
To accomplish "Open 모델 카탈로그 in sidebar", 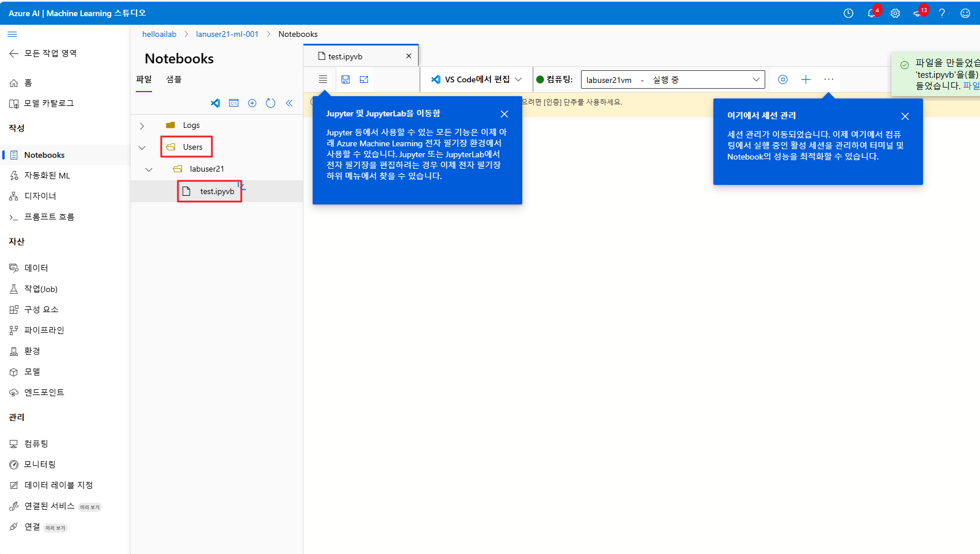I will 65,104.
